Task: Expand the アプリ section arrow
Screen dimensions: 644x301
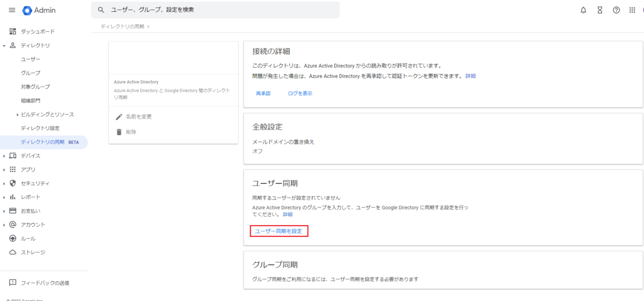Action: 4,170
